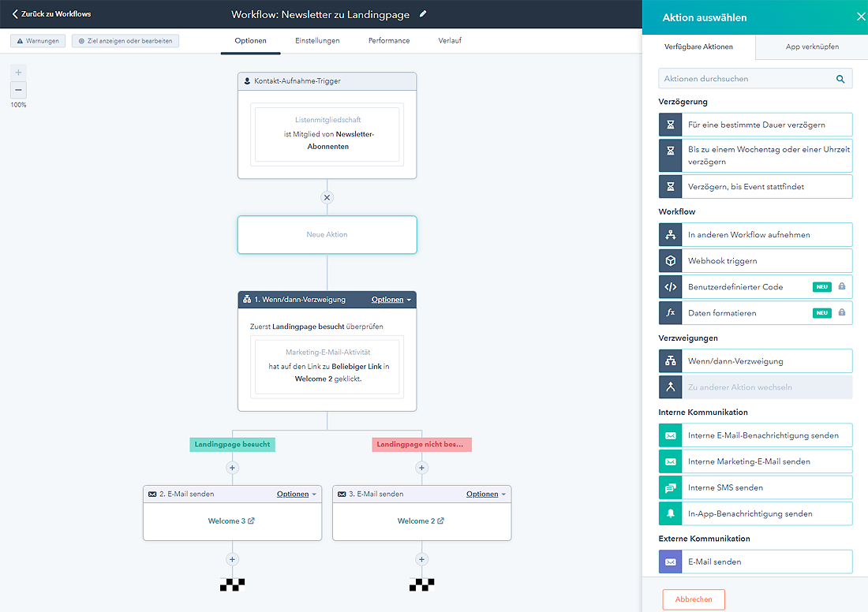Screen dimensions: 868x612
Task: Select the App verknüpfen tab
Action: click(812, 47)
